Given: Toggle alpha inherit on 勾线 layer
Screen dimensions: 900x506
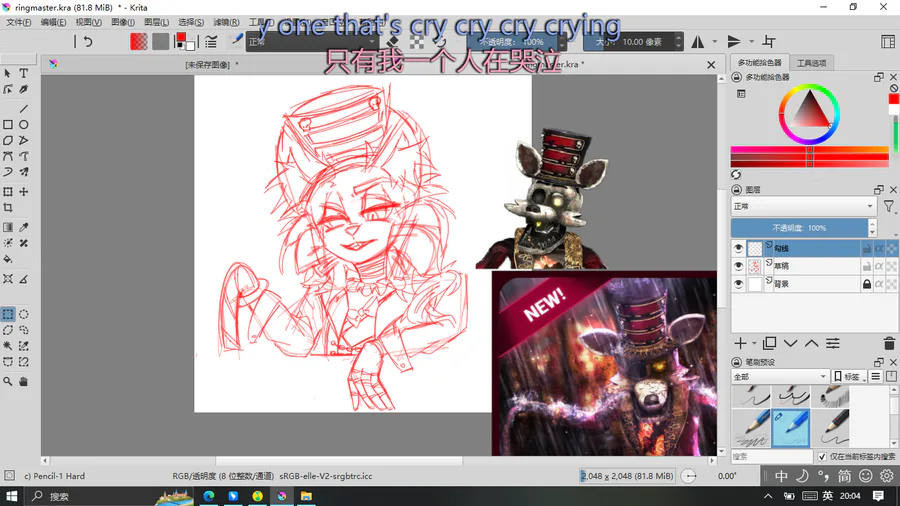Looking at the screenshot, I should pos(879,248).
